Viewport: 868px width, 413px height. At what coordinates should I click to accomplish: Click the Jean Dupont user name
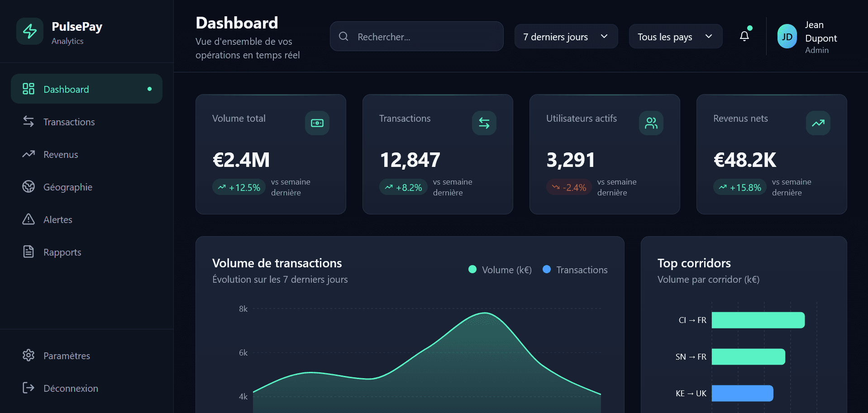[821, 32]
